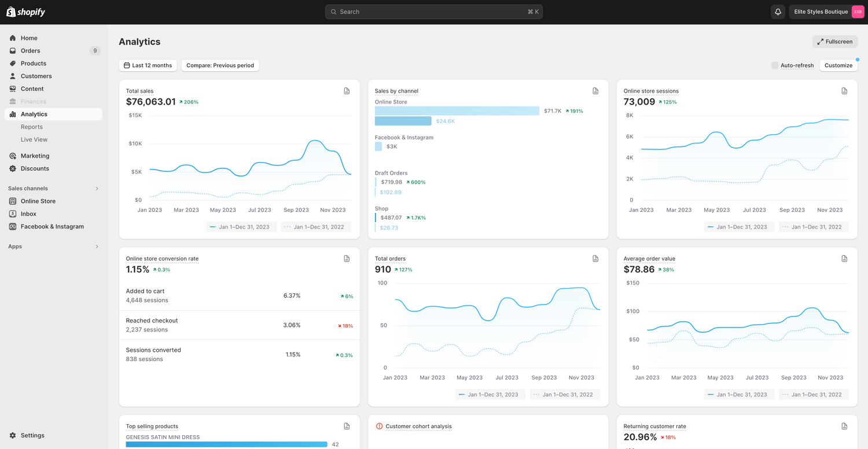Click the Settings gear in sidebar

(x=13, y=435)
